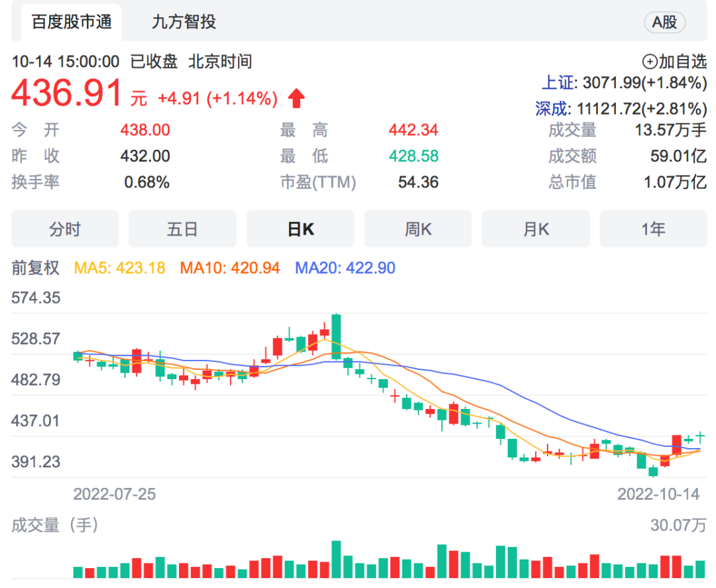Click the 2022-10-14 date label
Screen dimensions: 716x588
tap(660, 494)
